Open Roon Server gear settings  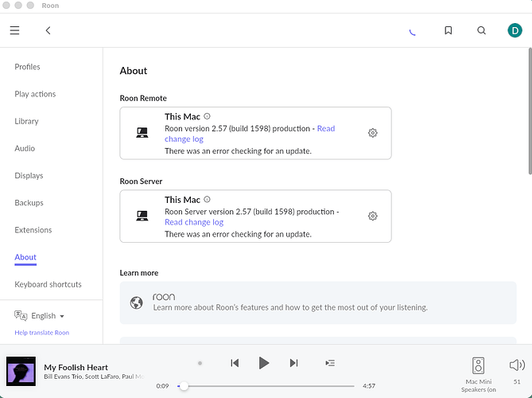[x=372, y=216]
